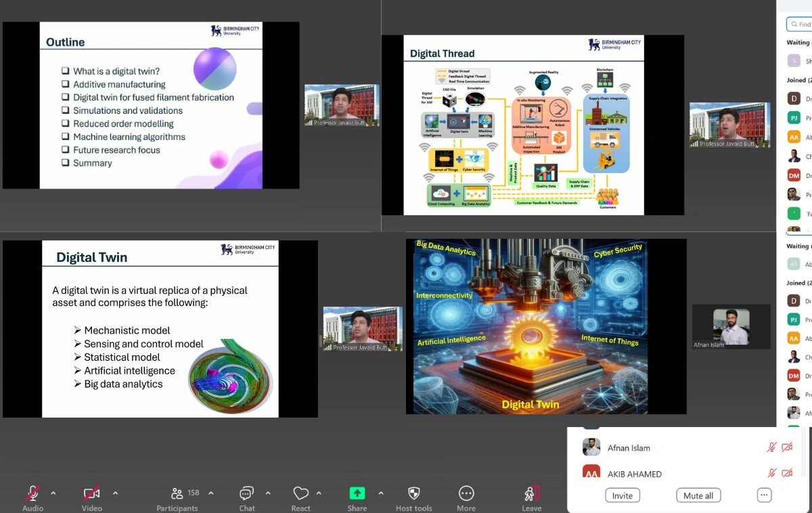
Task: Unmute the microphone with the Audio button
Action: (x=32, y=493)
